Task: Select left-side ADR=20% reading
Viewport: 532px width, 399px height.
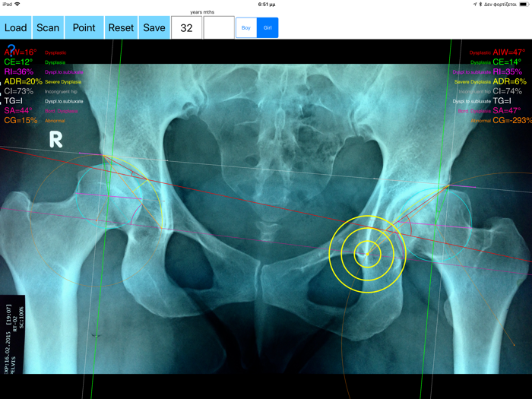Action: (23, 81)
